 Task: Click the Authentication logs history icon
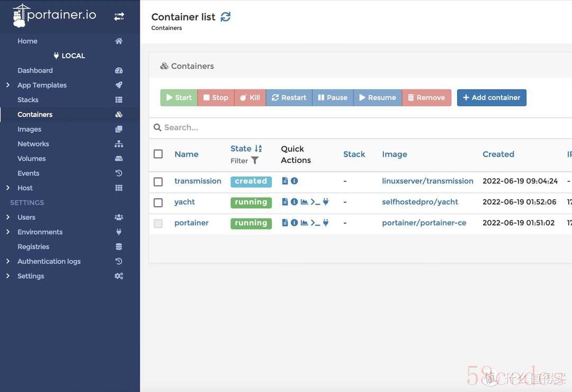point(119,261)
